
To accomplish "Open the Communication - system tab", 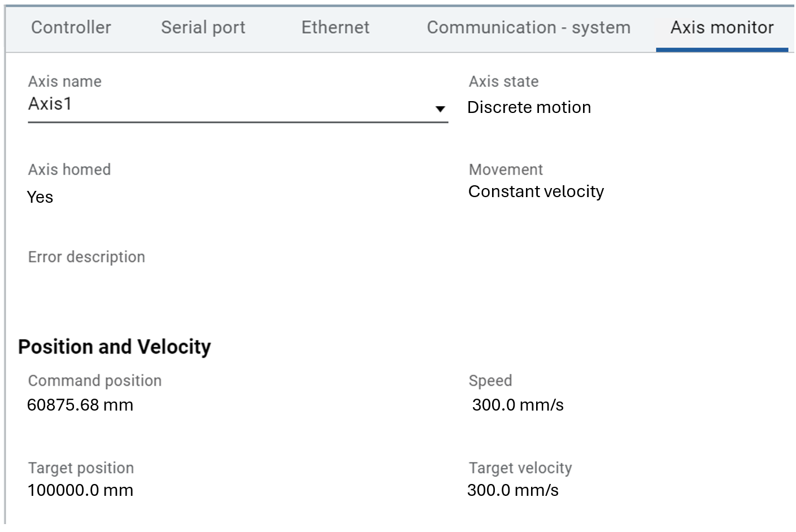I will (x=528, y=28).
